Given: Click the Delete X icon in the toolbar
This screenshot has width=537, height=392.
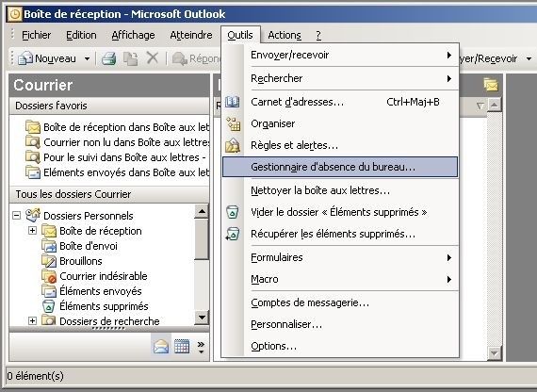Looking at the screenshot, I should pyautogui.click(x=153, y=57).
